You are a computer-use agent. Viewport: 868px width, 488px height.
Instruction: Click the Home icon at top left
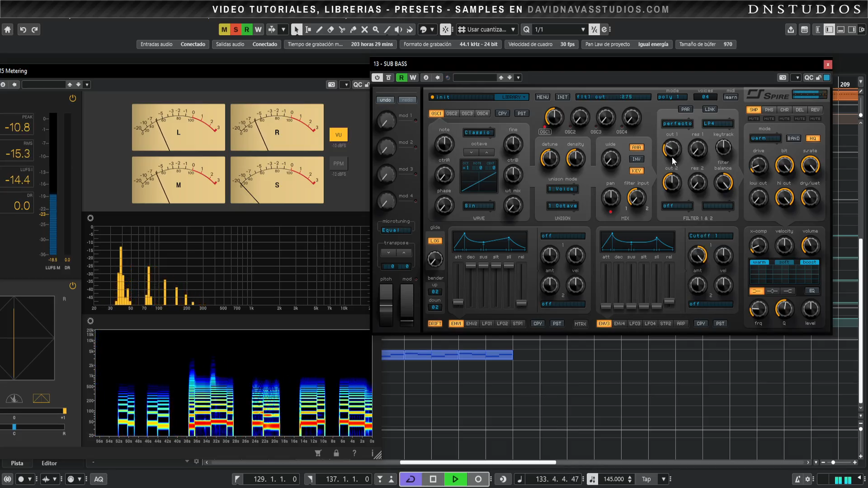pos(8,30)
